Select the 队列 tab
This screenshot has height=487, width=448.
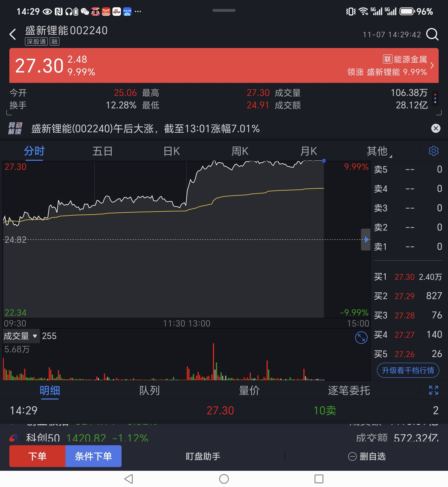click(149, 391)
